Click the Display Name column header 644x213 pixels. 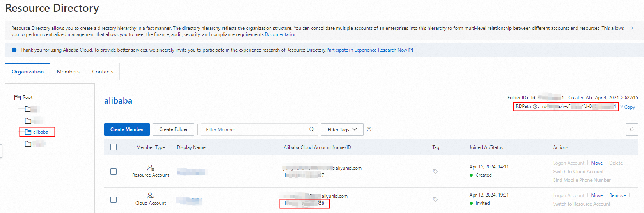[191, 147]
